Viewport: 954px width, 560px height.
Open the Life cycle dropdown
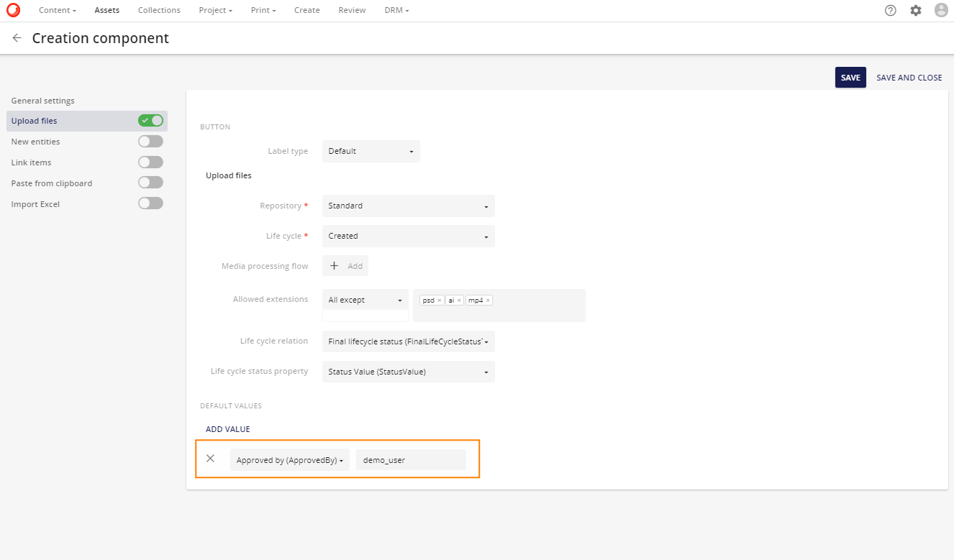408,236
